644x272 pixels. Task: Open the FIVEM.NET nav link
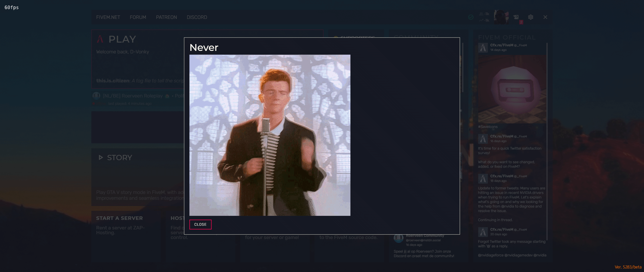point(108,17)
